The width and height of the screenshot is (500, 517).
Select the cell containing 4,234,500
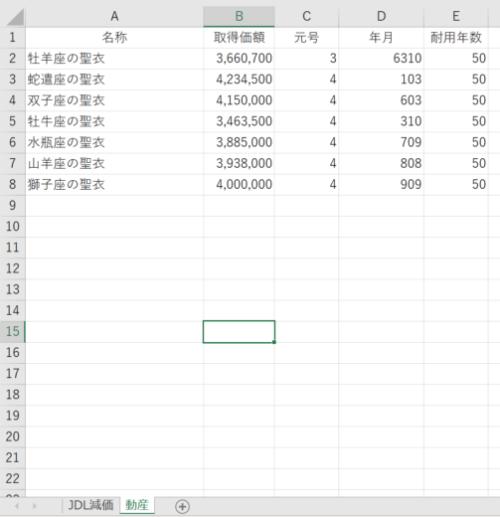click(239, 79)
